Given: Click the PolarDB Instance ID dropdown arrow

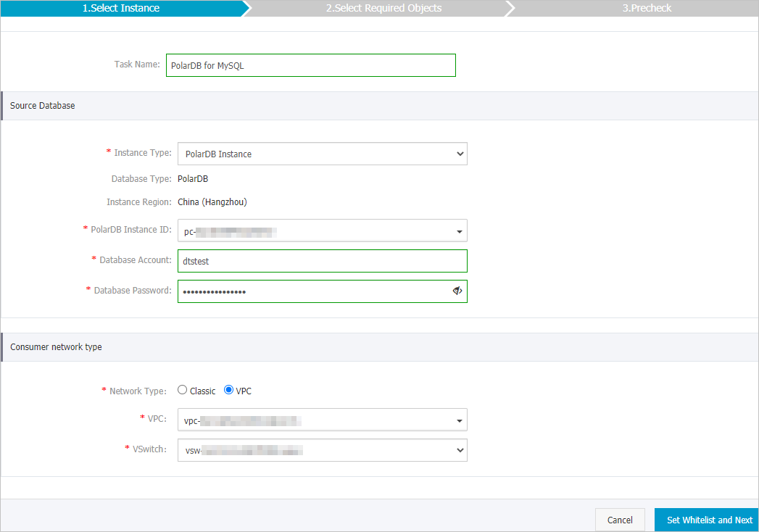Looking at the screenshot, I should click(x=459, y=230).
